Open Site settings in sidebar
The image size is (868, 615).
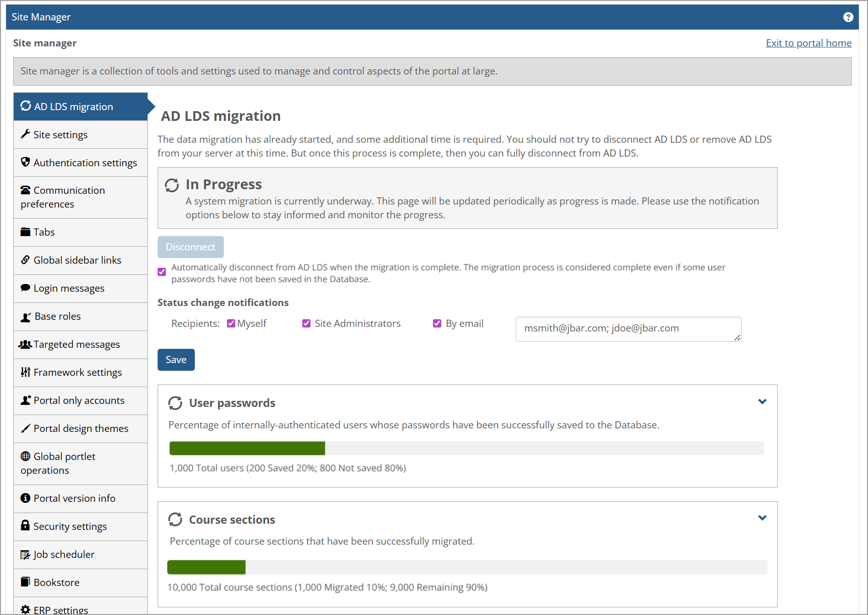(x=81, y=135)
